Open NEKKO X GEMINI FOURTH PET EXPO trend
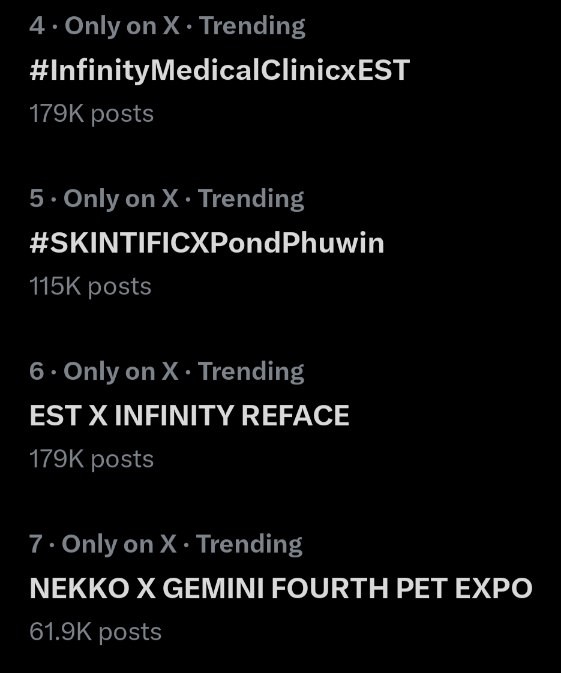Viewport: 561px width, 673px height. [281, 588]
